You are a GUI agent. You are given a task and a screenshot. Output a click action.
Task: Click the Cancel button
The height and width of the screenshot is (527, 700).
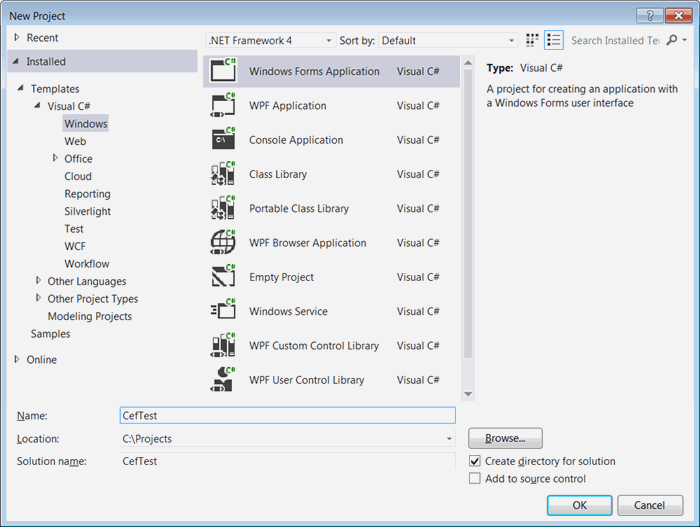point(650,505)
